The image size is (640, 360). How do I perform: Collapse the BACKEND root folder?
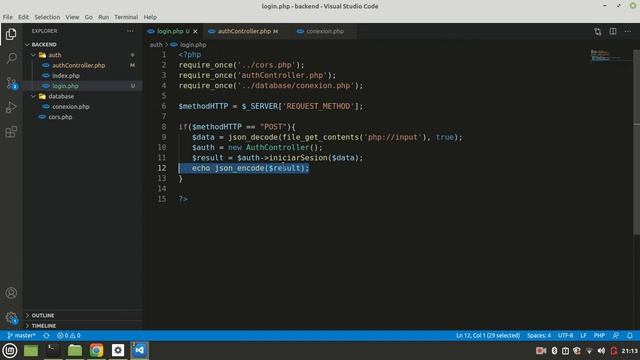point(83,44)
